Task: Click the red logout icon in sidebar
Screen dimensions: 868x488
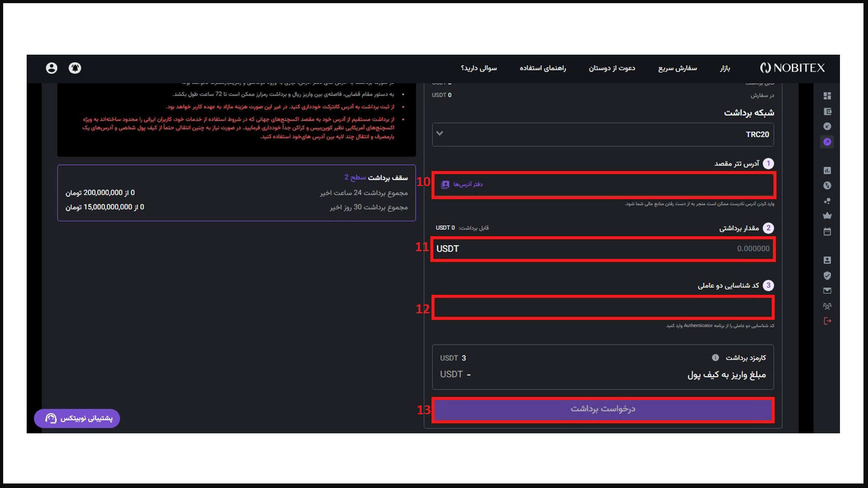Action: pyautogui.click(x=827, y=321)
